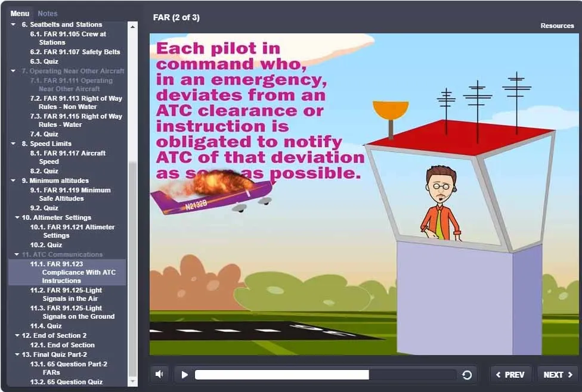Open the 10.2. Quiz item
Image resolution: width=582 pixels, height=392 pixels.
pyautogui.click(x=46, y=245)
